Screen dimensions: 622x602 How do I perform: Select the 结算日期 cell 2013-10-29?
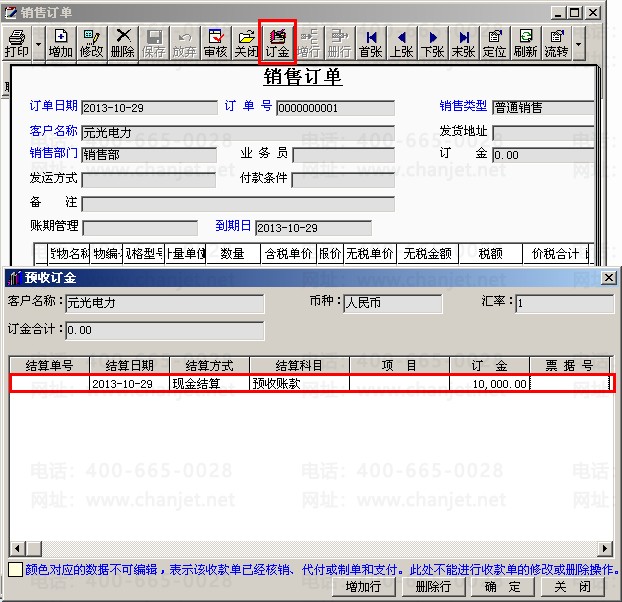click(x=130, y=383)
